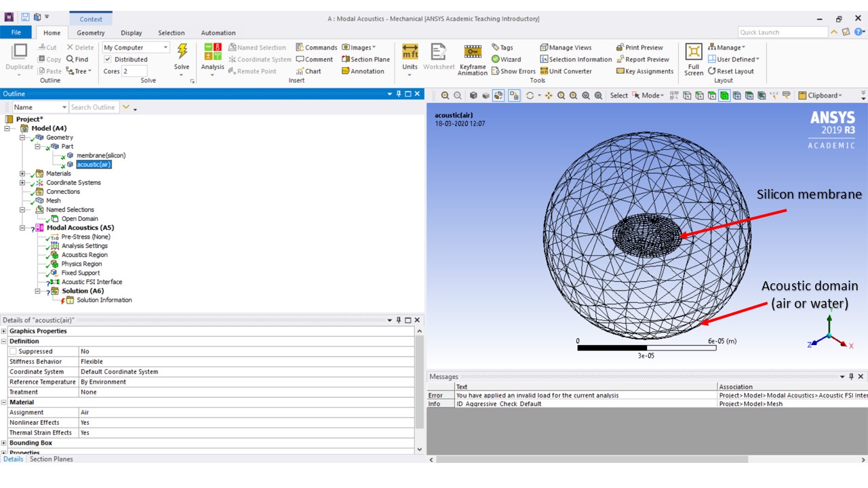Image resolution: width=868 pixels, height=488 pixels.
Task: Open Manage Views
Action: (566, 47)
